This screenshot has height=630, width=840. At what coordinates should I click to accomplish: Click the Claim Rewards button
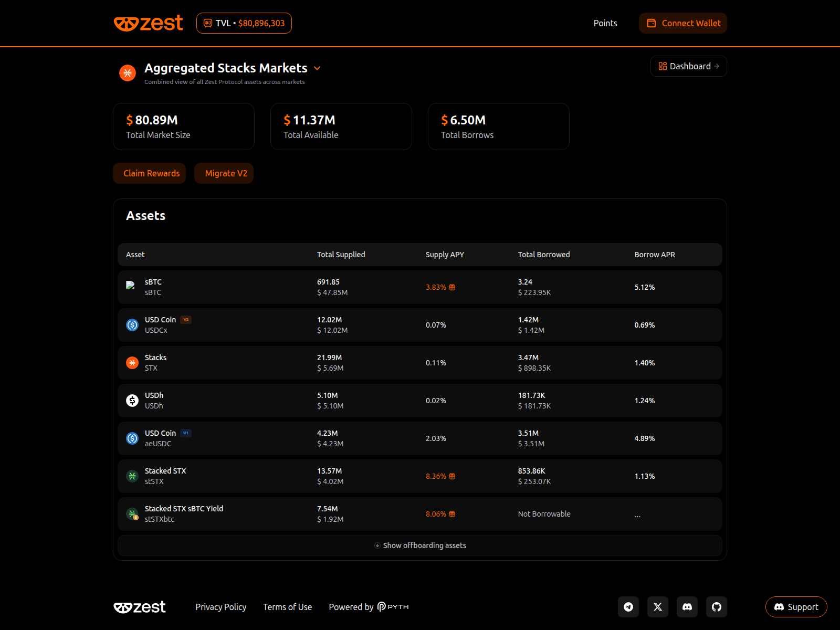click(x=149, y=173)
